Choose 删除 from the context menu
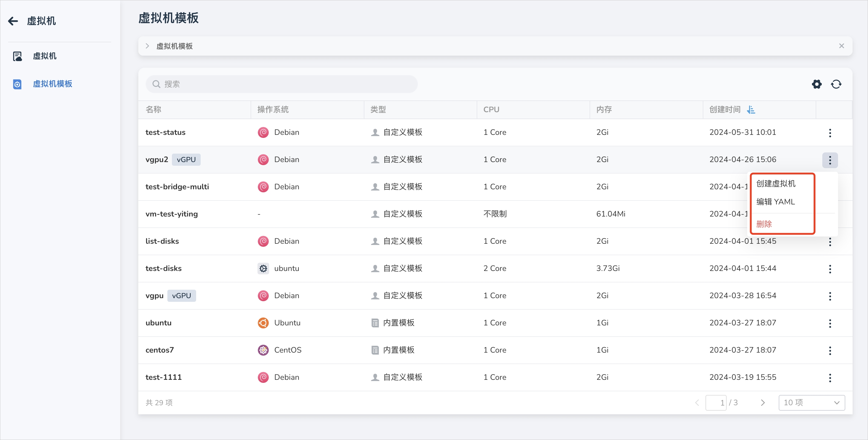This screenshot has width=868, height=440. 764,224
